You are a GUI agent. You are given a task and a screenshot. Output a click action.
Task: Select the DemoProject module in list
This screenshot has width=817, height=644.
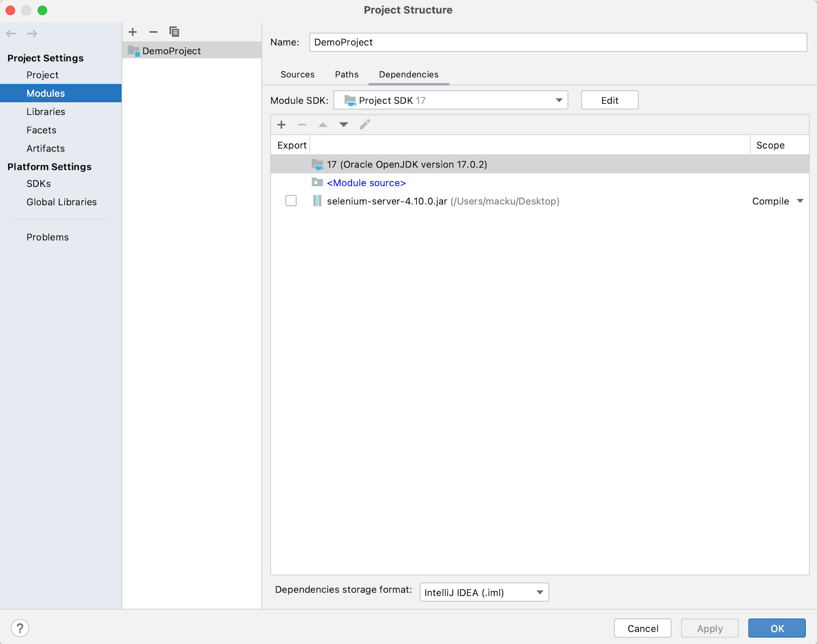point(172,51)
